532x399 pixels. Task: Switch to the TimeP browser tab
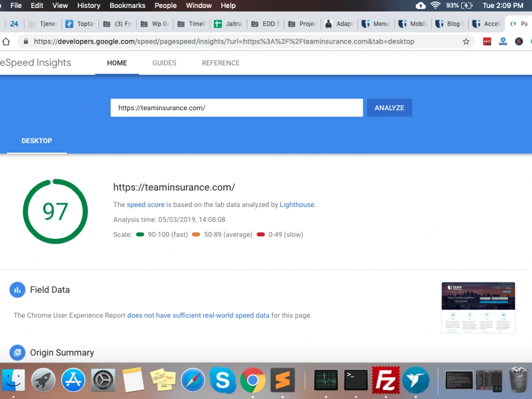192,24
